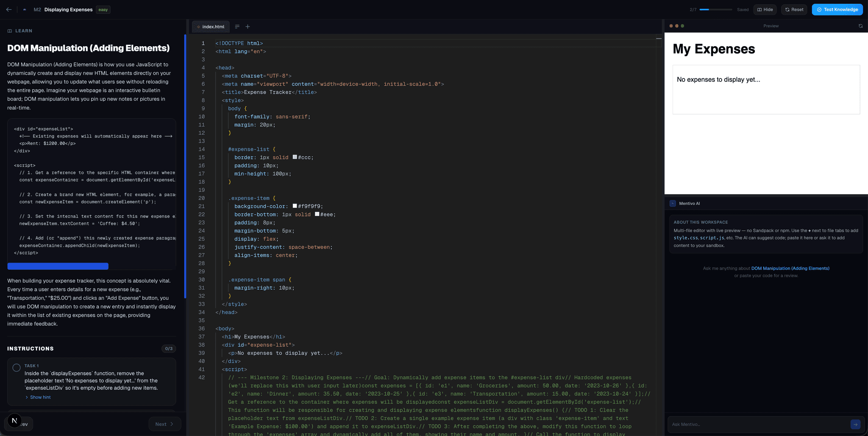Click the lesson progress bar at 2/7
This screenshot has width=868, height=436.
715,9
